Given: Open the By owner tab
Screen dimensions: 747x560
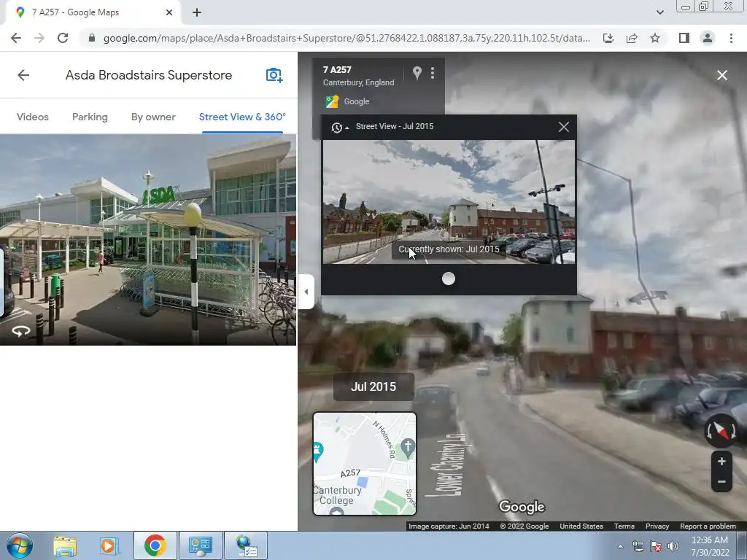Looking at the screenshot, I should click(x=153, y=117).
